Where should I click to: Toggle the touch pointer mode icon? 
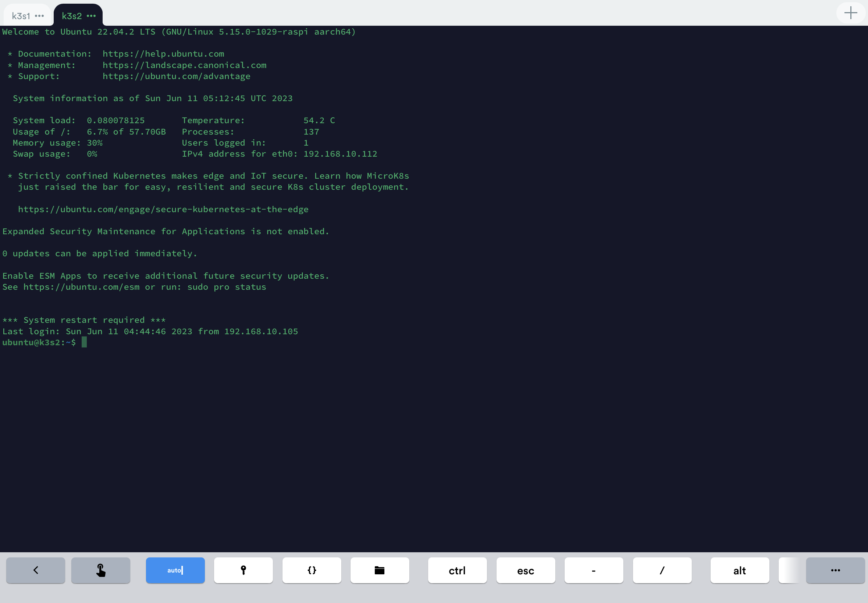[100, 571]
